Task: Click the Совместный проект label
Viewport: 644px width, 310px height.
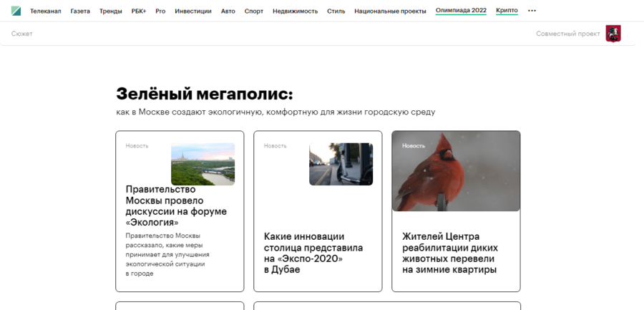Action: (x=568, y=34)
